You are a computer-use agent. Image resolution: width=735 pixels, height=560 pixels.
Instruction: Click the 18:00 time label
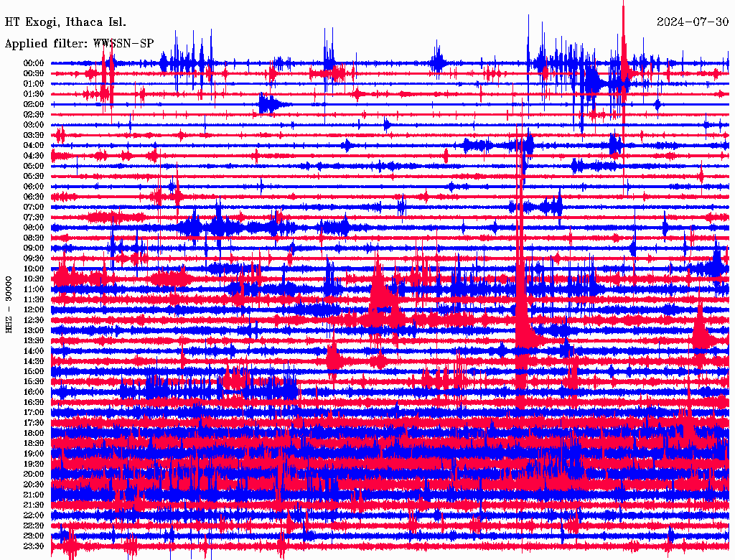(x=34, y=433)
